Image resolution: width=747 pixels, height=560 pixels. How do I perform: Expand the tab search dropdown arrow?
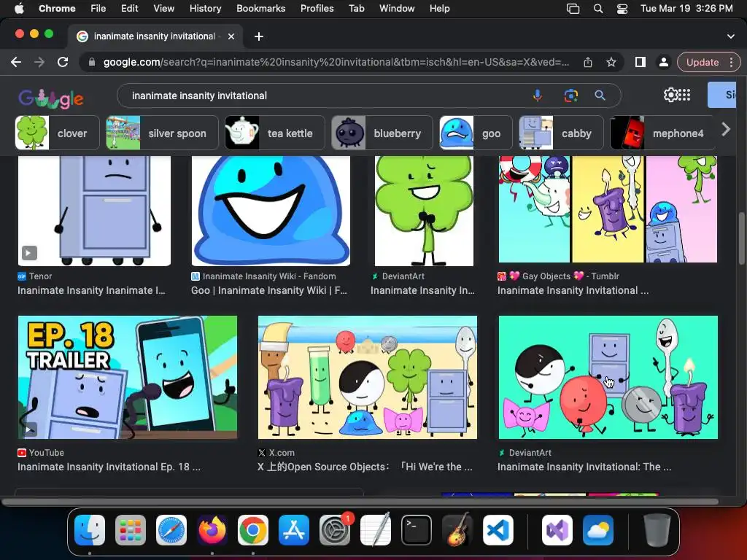coord(730,36)
